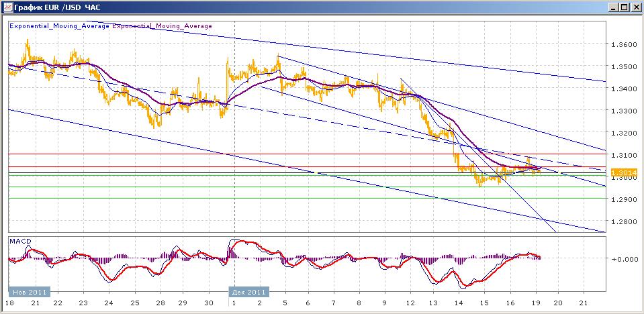644x314 pixels.
Task: Click date label 20 on time axis
Action: pos(559,303)
